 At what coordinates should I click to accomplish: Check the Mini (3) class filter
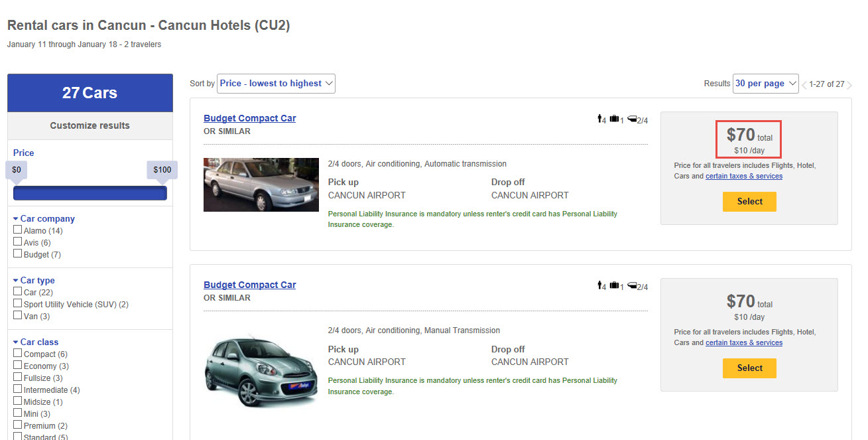point(18,413)
